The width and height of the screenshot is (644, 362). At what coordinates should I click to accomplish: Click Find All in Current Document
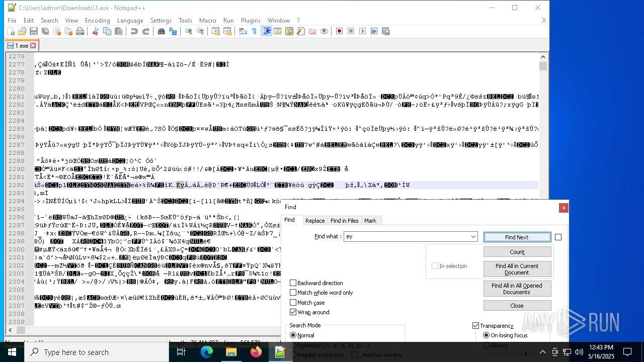pyautogui.click(x=517, y=269)
